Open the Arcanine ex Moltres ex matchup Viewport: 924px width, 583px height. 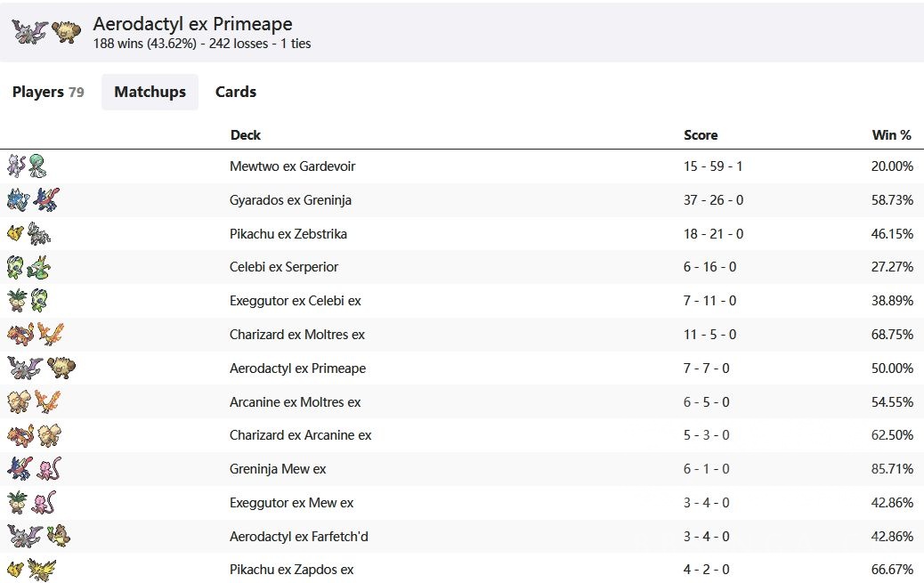pos(295,402)
